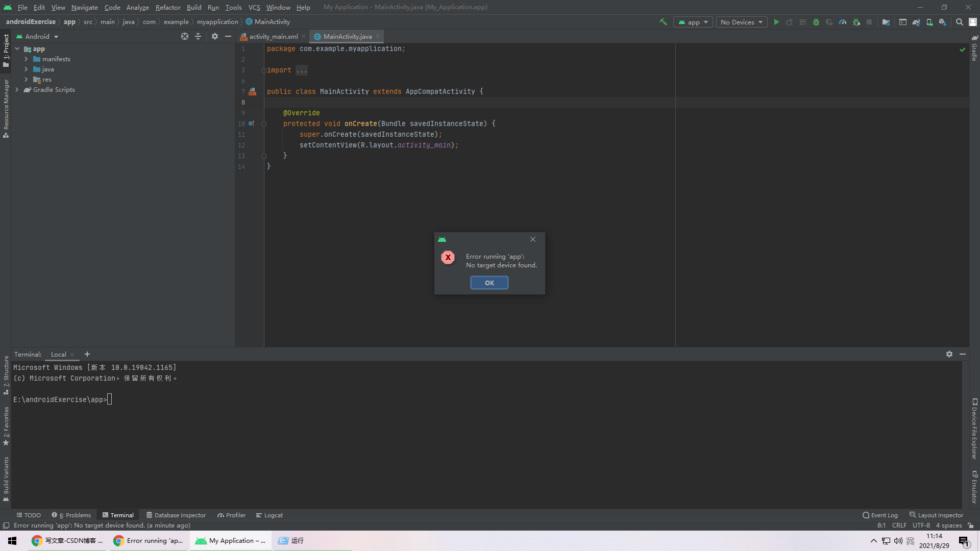Open the Profile 'app' gauge icon

pos(843,22)
